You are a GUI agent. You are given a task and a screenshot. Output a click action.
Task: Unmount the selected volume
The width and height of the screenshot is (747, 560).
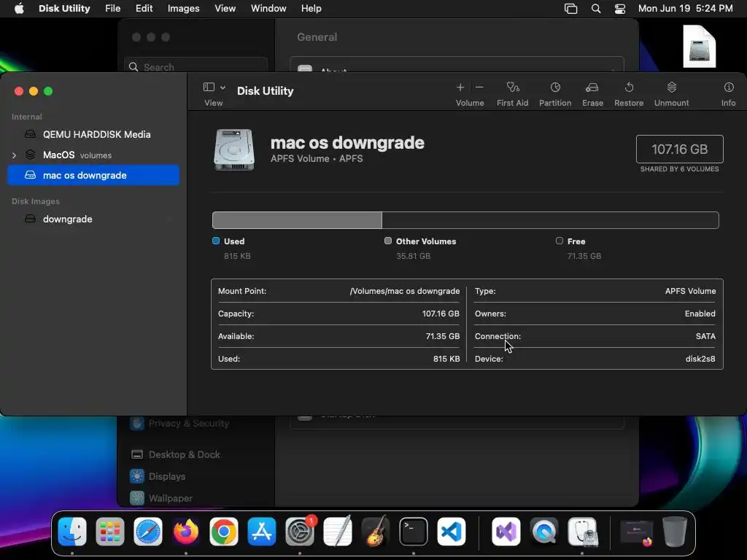pos(671,87)
